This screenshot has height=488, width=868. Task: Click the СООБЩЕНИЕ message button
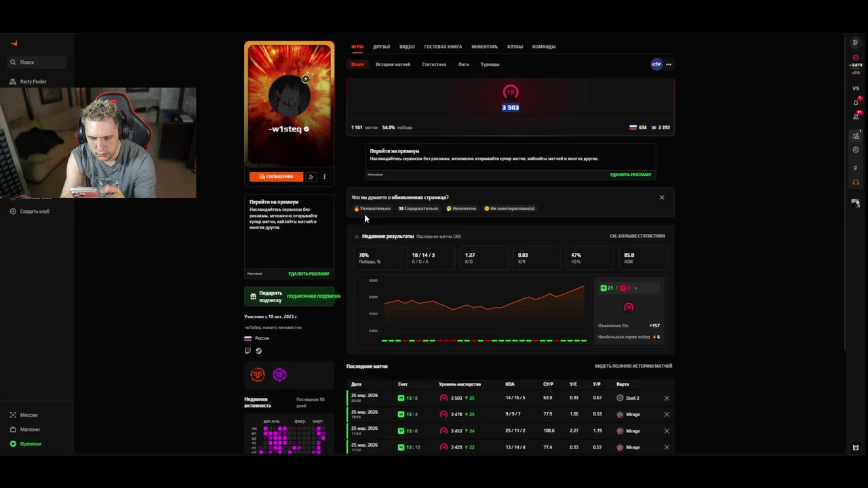click(276, 176)
